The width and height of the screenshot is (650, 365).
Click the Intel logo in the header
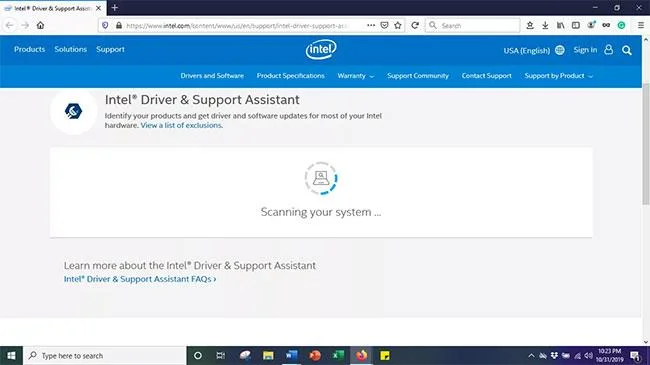pos(321,49)
